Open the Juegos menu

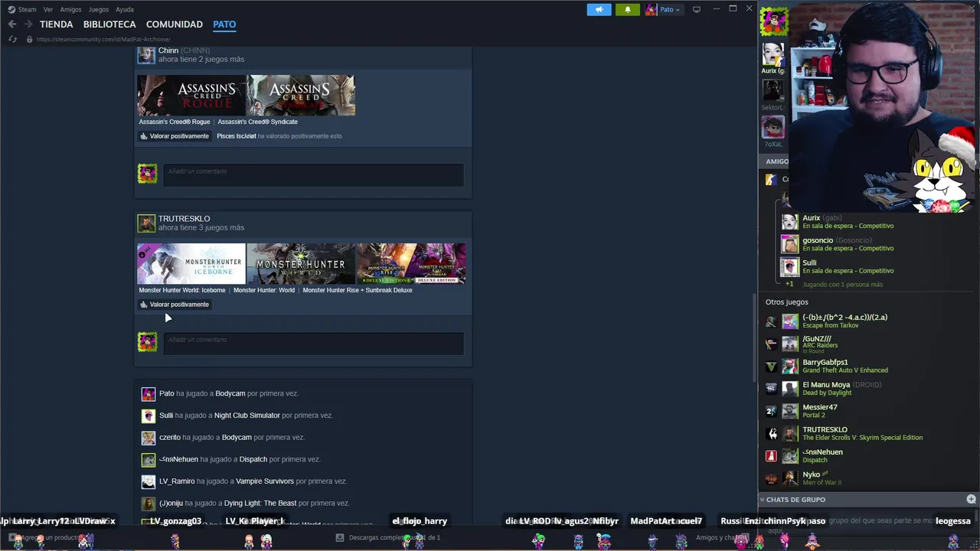(x=98, y=9)
